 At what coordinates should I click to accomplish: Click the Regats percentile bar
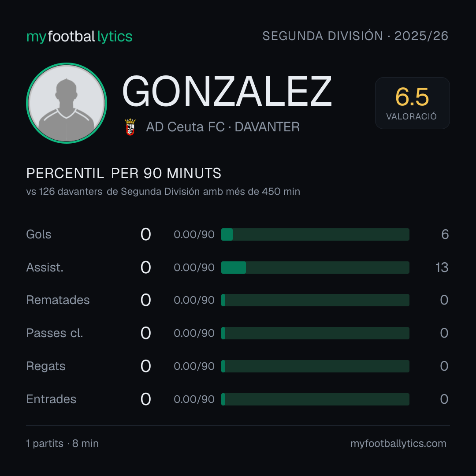315,366
